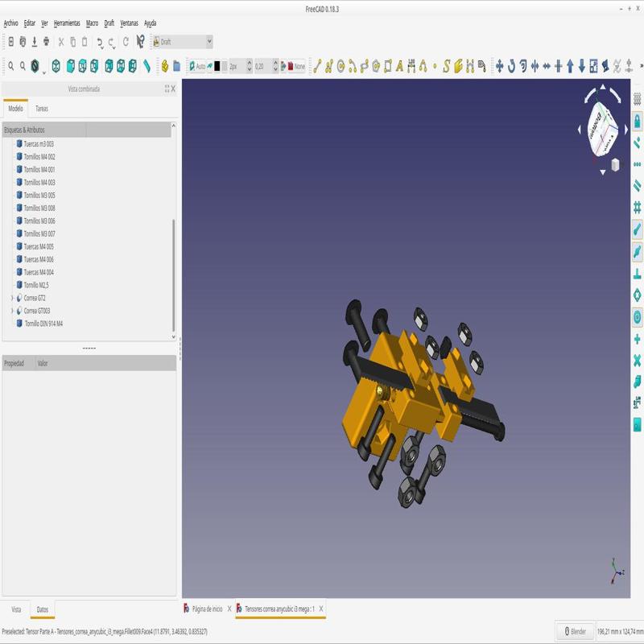The width and height of the screenshot is (644, 644).
Task: Switch to rear view cube icon
Action: point(109,66)
